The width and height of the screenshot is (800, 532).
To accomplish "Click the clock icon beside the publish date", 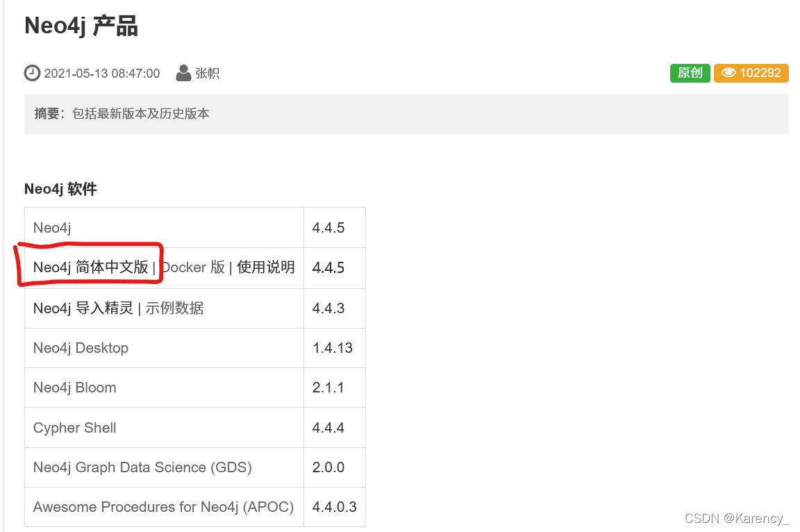I will coord(32,73).
